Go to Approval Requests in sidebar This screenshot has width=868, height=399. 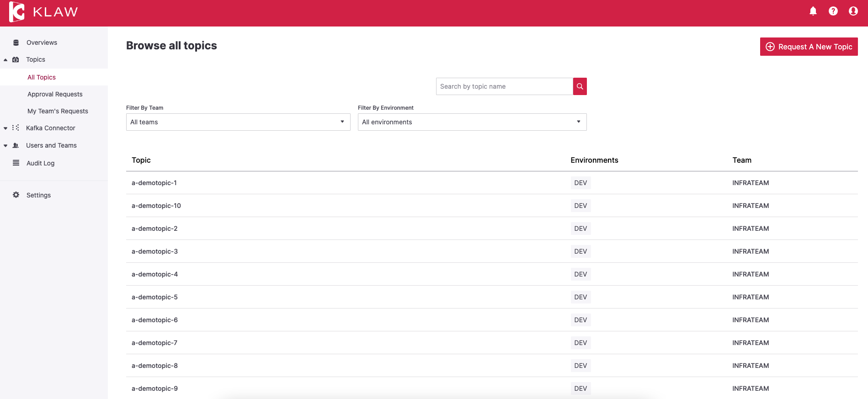[x=55, y=94]
